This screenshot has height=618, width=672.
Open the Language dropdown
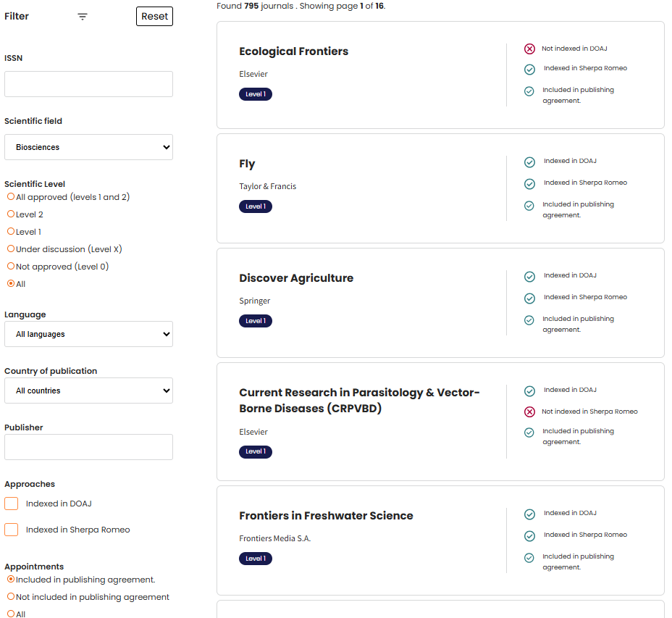(88, 334)
